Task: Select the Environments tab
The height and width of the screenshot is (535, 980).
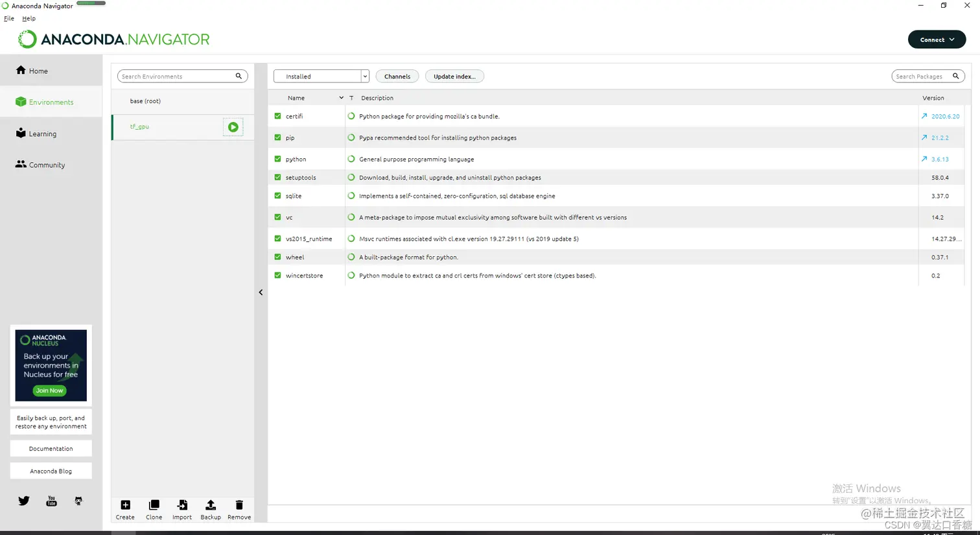Action: 51,102
